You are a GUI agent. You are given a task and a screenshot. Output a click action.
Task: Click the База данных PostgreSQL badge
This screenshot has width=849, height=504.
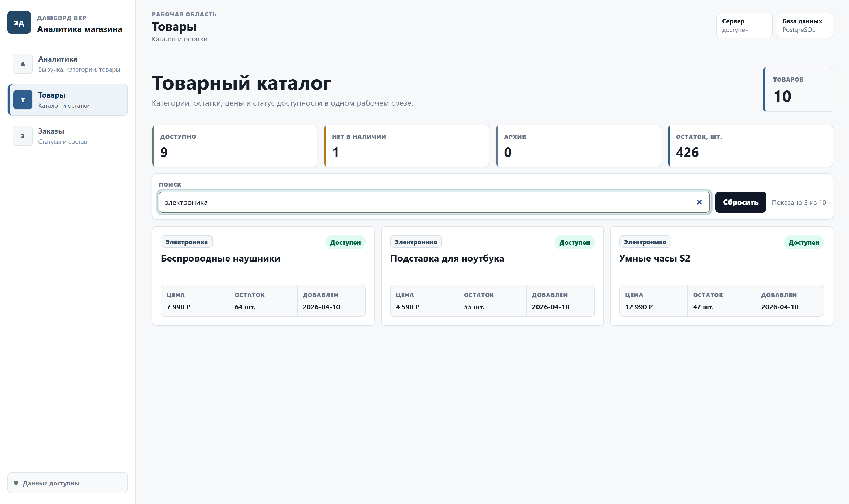(x=805, y=25)
